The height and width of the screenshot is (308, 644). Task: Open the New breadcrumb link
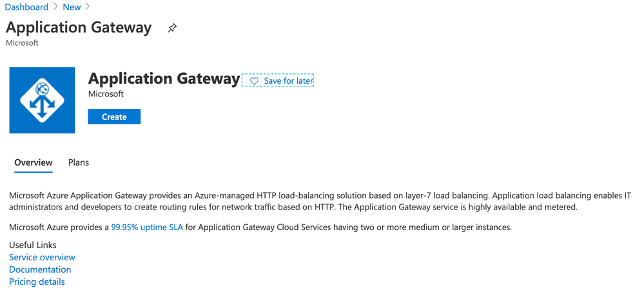(72, 7)
